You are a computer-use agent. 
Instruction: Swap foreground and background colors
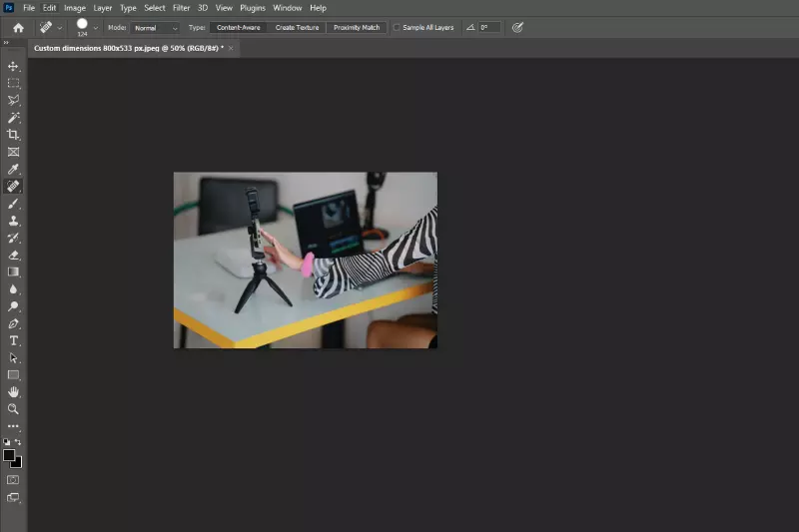tap(18, 442)
